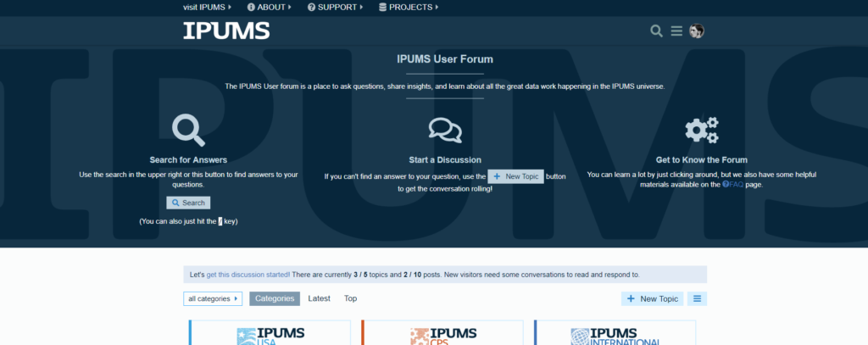Open the all categories dropdown
The width and height of the screenshot is (868, 345).
tap(213, 298)
